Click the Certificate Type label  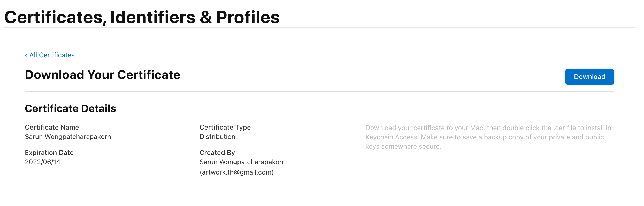[225, 127]
